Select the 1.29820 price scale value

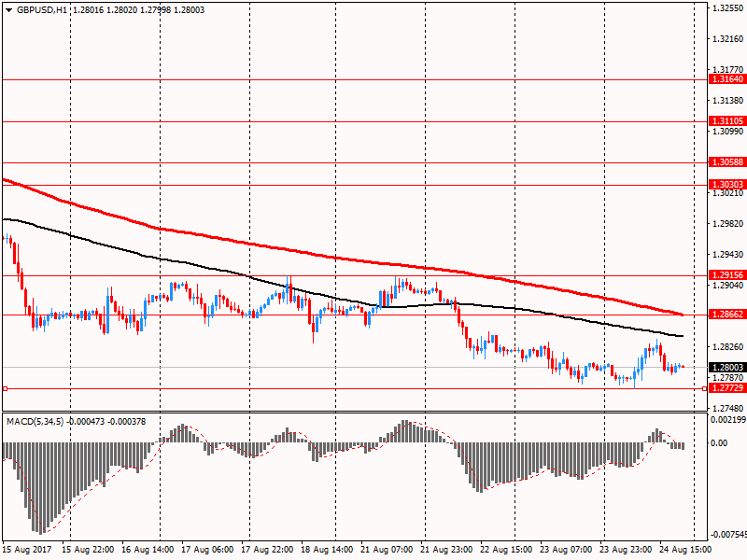coord(728,224)
